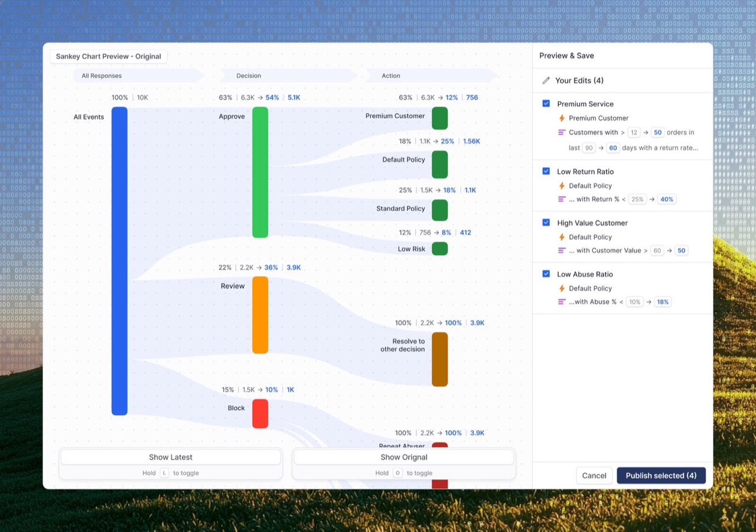This screenshot has height=532, width=756.
Task: Click the orange Review node bar
Action: click(x=260, y=315)
